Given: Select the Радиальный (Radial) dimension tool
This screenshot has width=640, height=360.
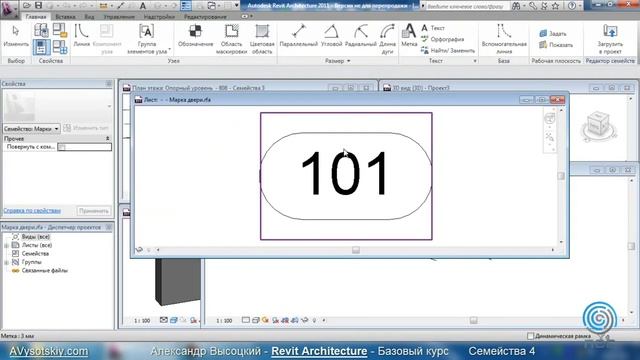Looking at the screenshot, I should click(360, 36).
